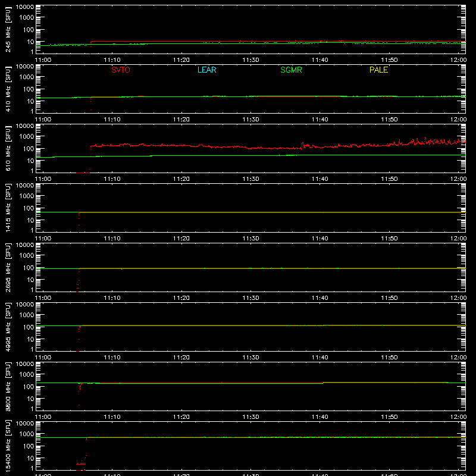The image size is (476, 476).
Task: Click the 11:10 tick label of the 2695 MHz panel
Action: click(112, 298)
